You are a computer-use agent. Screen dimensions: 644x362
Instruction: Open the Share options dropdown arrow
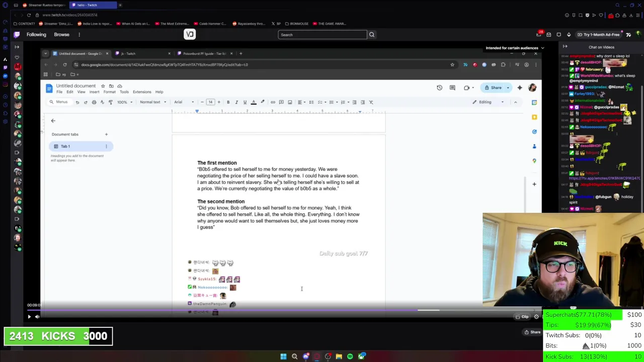(508, 87)
